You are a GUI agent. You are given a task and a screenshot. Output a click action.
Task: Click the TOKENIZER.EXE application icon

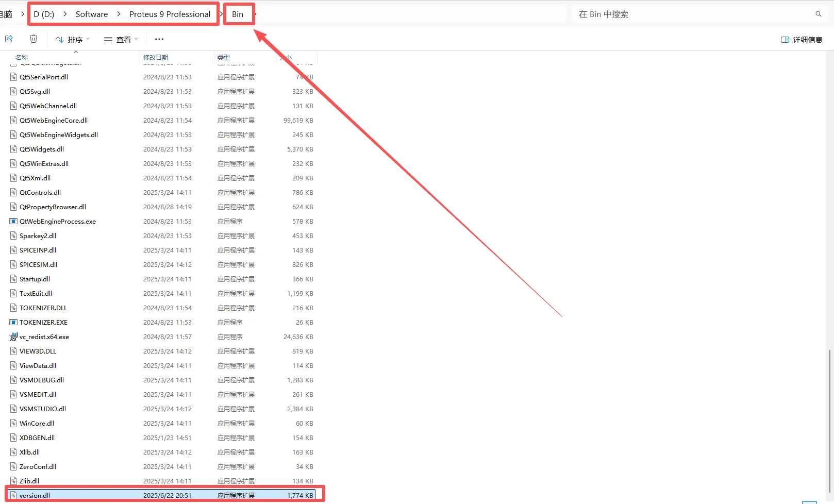(13, 322)
